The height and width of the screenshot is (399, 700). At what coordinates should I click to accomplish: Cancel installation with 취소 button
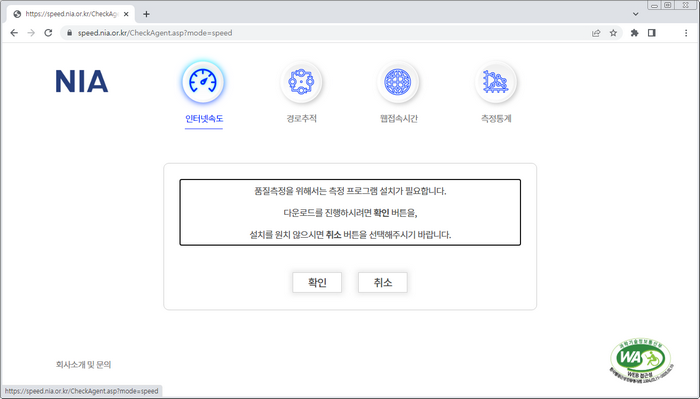(383, 283)
